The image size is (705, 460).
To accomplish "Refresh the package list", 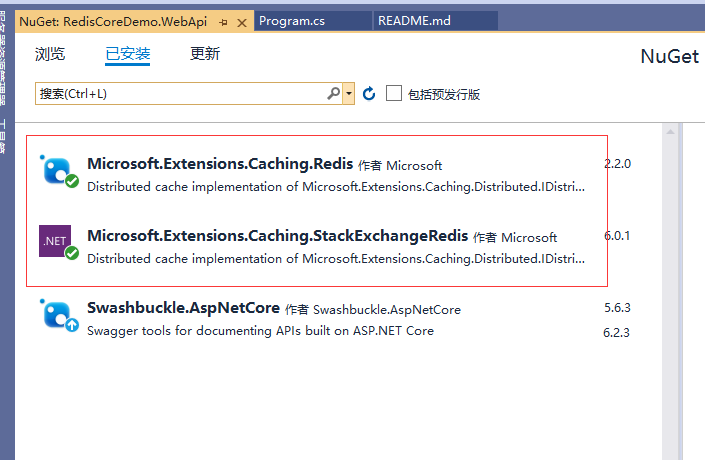I will coord(369,94).
